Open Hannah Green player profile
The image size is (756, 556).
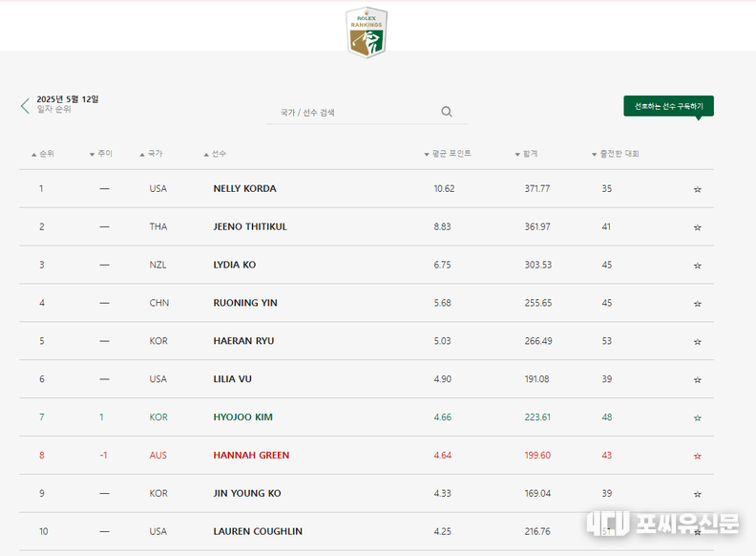coord(251,455)
